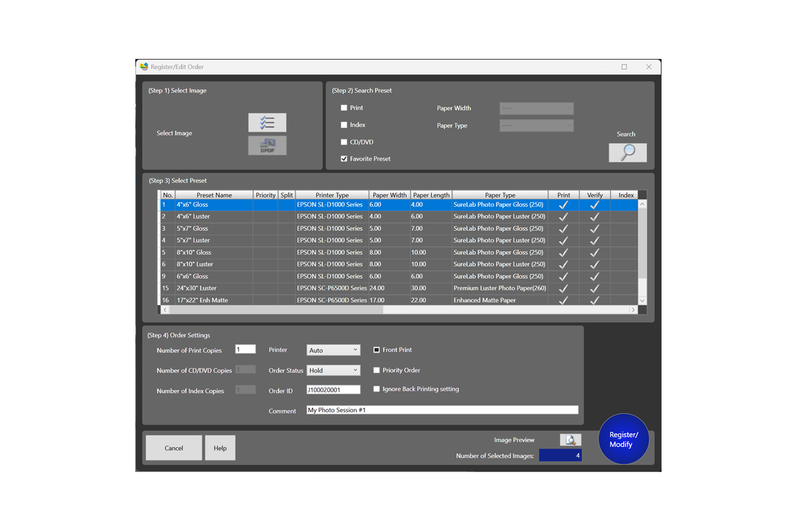The image size is (798, 532).
Task: Enable the Index checkbox in Search Preset
Action: (x=344, y=125)
